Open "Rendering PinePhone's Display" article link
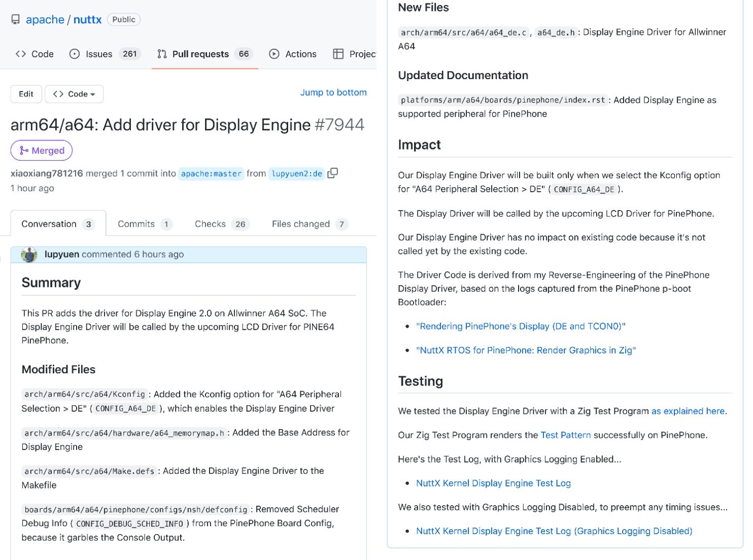This screenshot has width=753, height=560. click(x=521, y=326)
